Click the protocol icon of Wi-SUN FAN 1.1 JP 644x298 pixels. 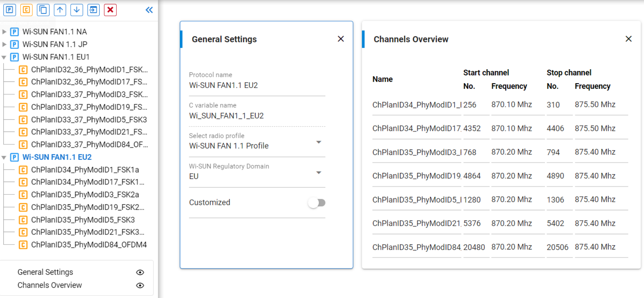(x=14, y=44)
